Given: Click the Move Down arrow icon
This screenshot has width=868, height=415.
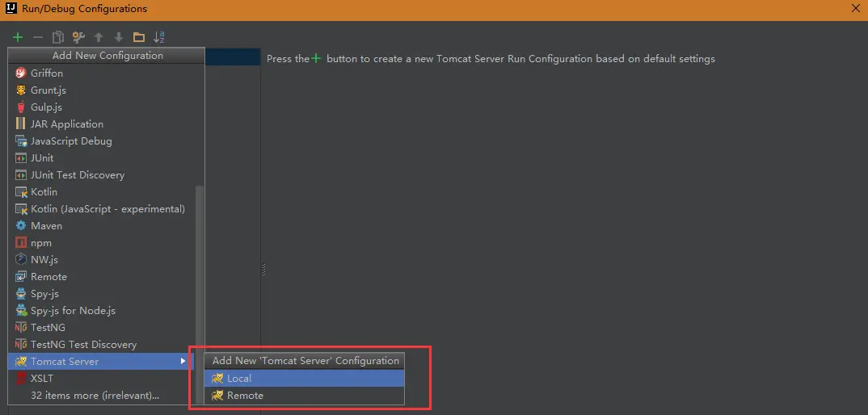Looking at the screenshot, I should tap(119, 37).
